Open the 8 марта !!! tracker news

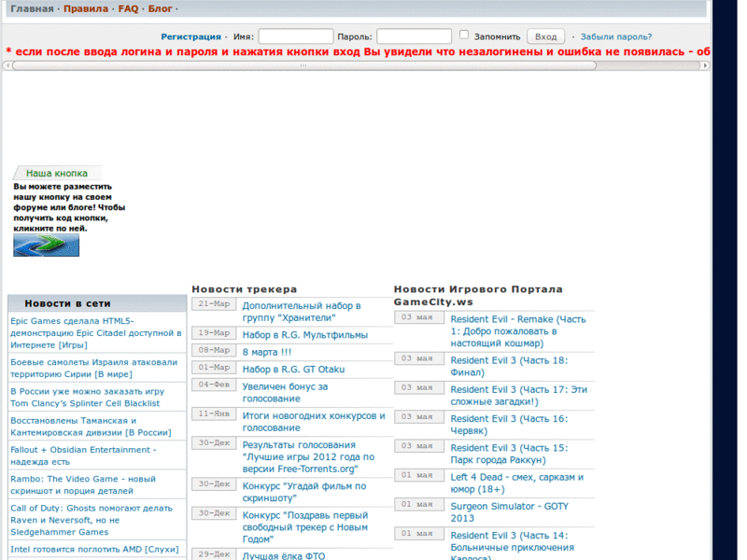tap(267, 352)
